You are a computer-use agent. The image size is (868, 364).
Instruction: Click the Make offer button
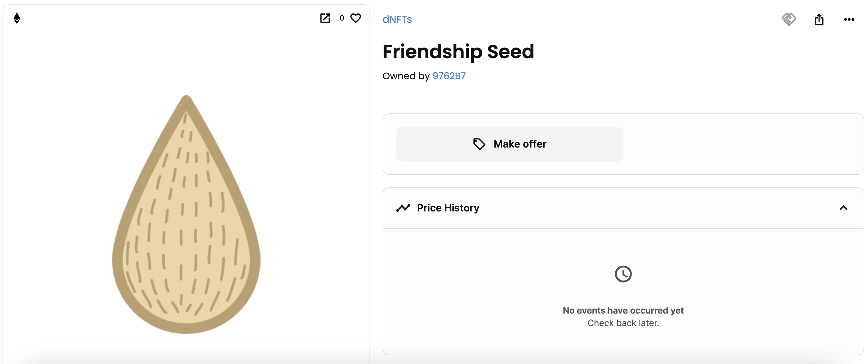click(509, 144)
